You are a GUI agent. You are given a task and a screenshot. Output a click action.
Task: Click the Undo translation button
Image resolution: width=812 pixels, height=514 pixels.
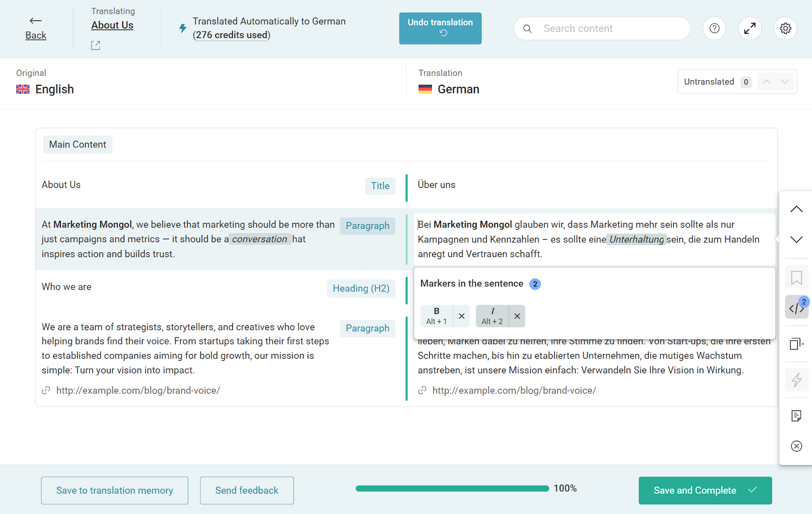click(x=440, y=28)
